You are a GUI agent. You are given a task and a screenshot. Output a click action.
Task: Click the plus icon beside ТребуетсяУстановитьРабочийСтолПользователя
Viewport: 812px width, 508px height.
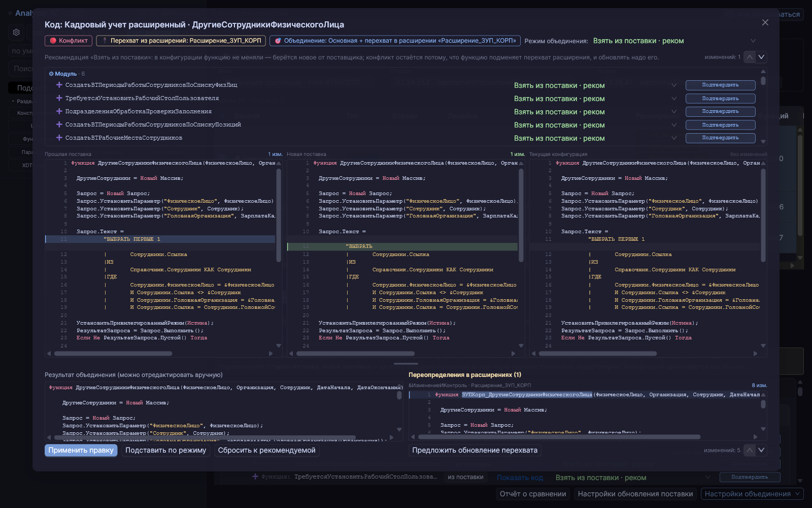tap(59, 98)
